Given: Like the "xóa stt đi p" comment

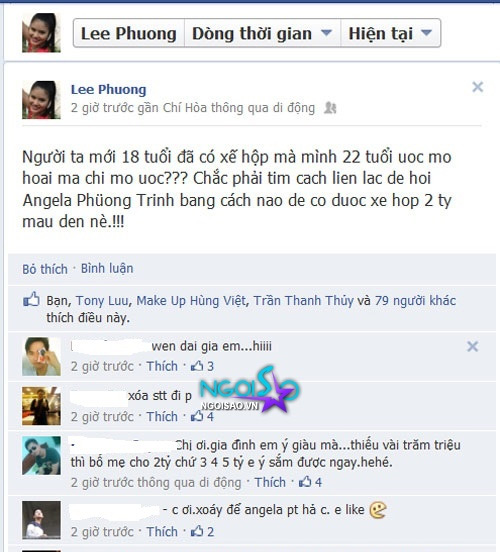Looking at the screenshot, I should pos(162,416).
